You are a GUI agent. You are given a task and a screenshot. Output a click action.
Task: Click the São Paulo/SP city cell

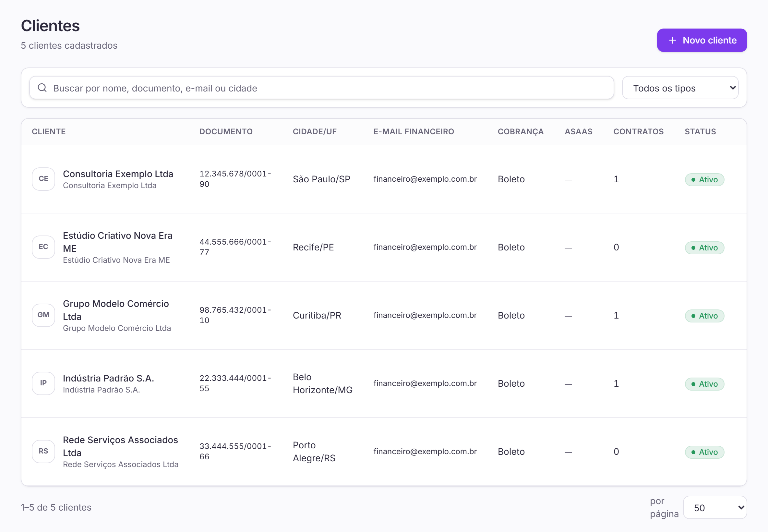coord(321,179)
